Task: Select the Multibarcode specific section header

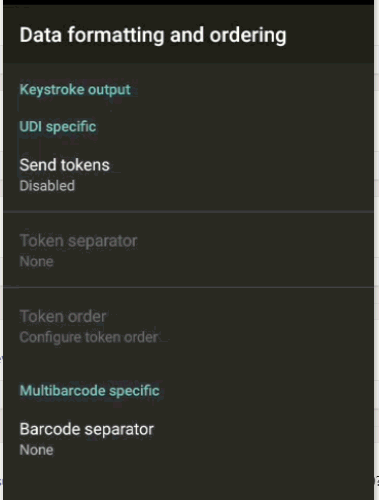Action: tap(90, 391)
